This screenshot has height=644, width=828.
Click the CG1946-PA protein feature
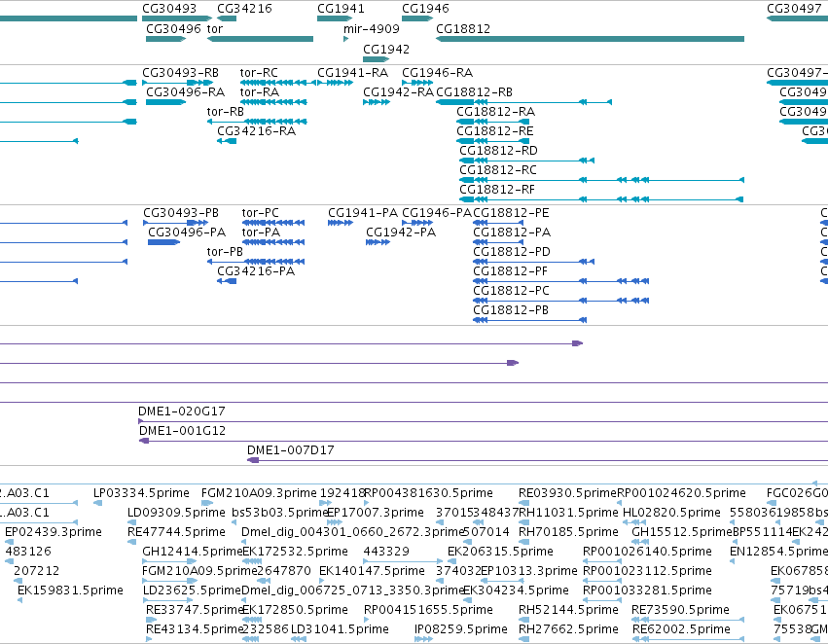[417, 223]
